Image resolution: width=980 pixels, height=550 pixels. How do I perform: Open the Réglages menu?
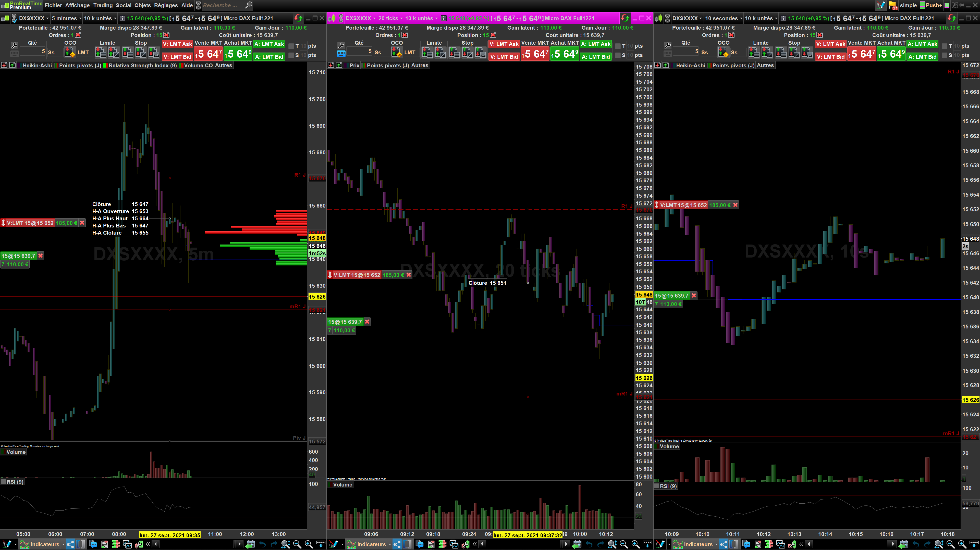pyautogui.click(x=165, y=5)
